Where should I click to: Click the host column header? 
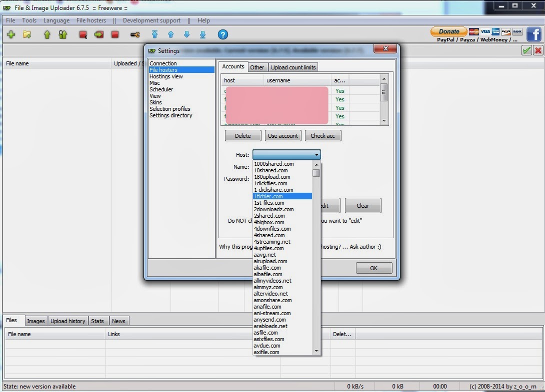click(242, 80)
